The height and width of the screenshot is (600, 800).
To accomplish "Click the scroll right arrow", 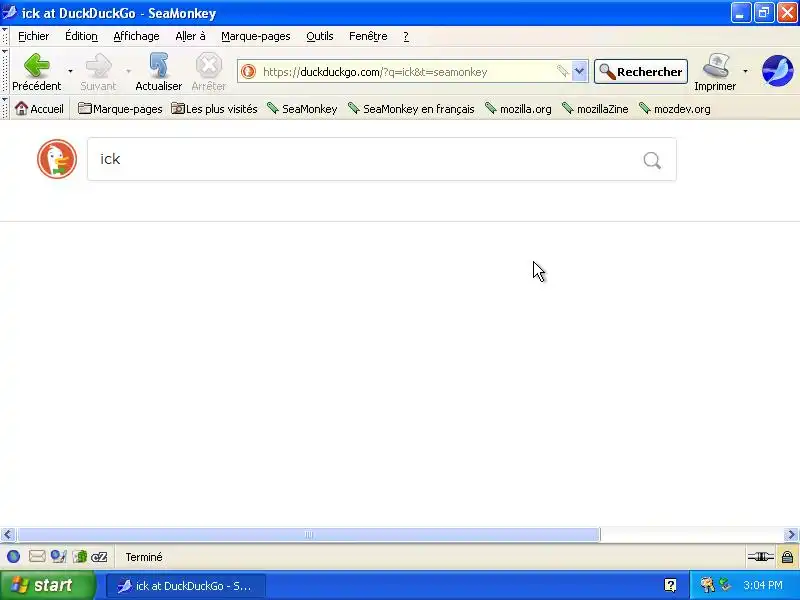I will [x=791, y=535].
